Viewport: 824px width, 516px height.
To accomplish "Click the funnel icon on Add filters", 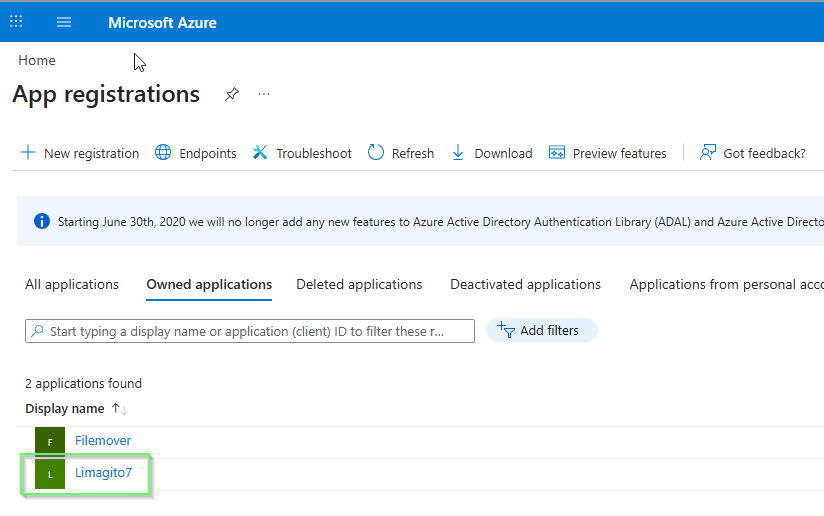I will point(506,330).
